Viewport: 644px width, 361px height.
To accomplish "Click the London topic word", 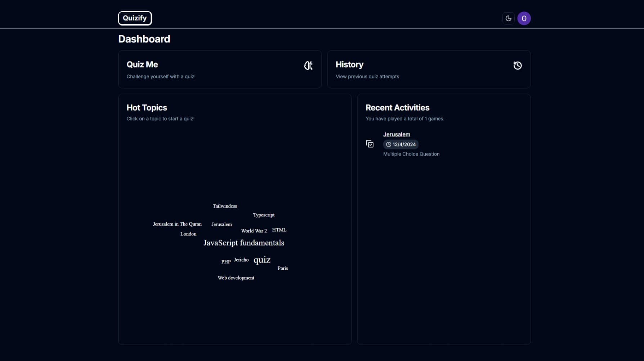I will 188,234.
